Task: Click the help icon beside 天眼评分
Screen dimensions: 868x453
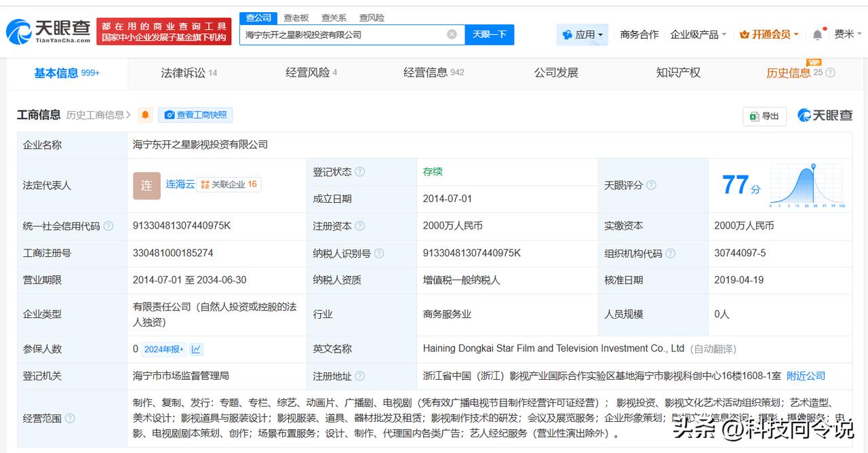Action: click(651, 185)
